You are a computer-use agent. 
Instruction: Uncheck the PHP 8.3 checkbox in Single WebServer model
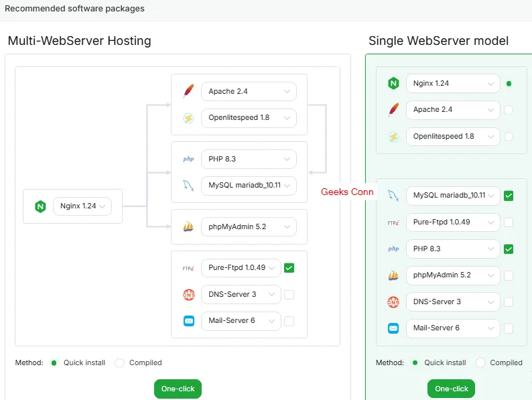click(x=509, y=249)
